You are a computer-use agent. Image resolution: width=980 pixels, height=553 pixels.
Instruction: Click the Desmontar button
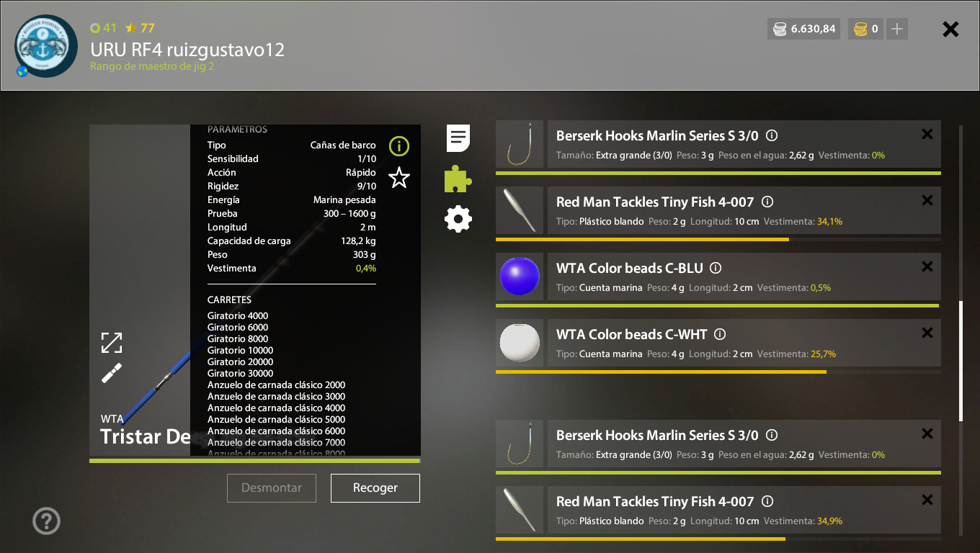click(x=272, y=488)
